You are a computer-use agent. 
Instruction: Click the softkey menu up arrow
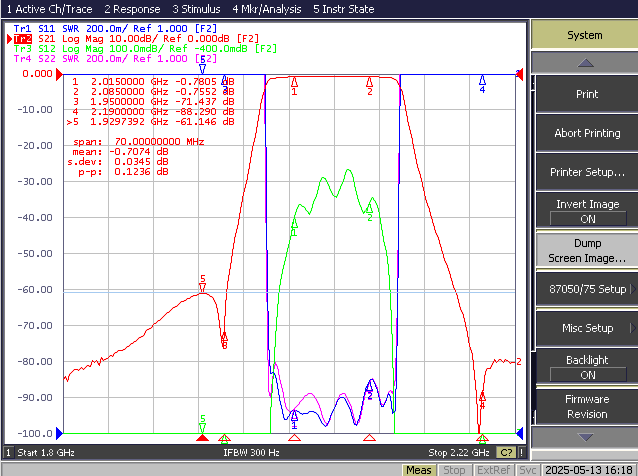pos(585,63)
